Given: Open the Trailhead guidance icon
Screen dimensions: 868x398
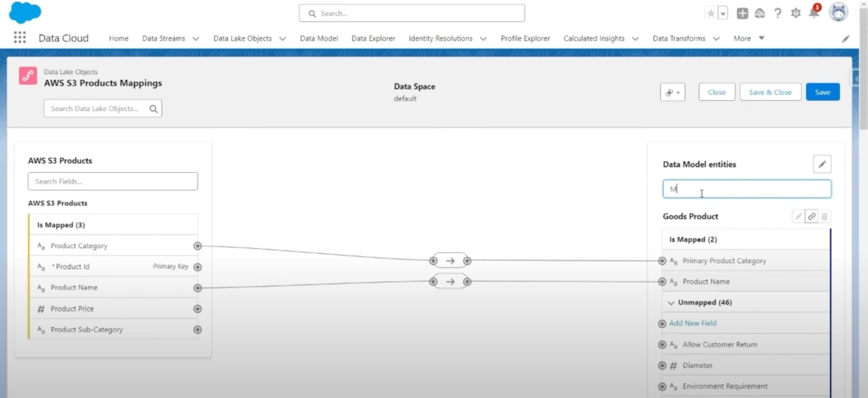Looking at the screenshot, I should coord(759,14).
